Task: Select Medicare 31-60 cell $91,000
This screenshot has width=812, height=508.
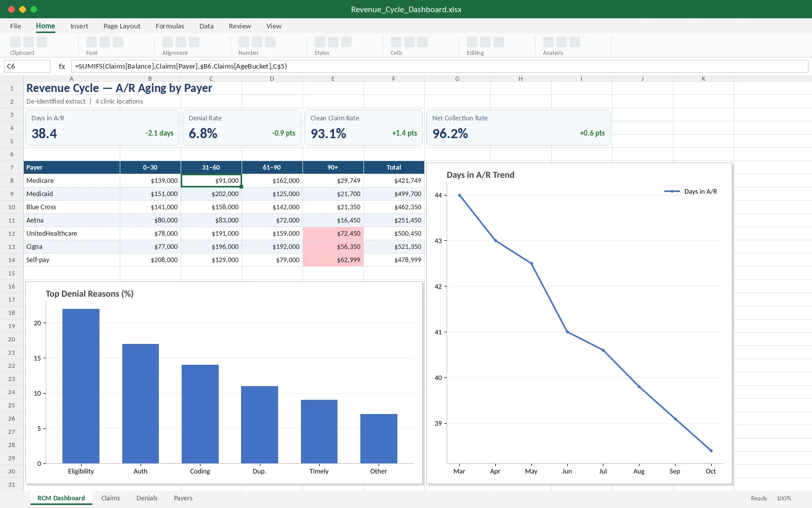Action: click(211, 180)
